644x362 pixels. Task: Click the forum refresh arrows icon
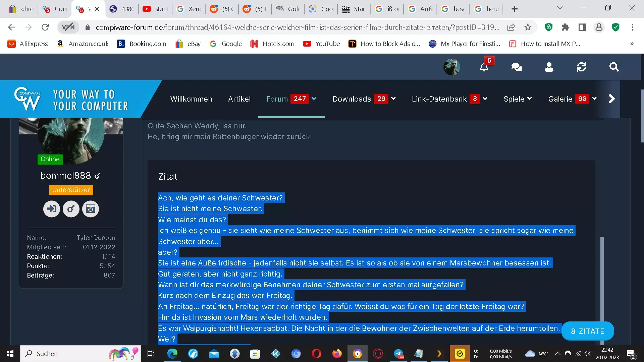[x=582, y=67]
